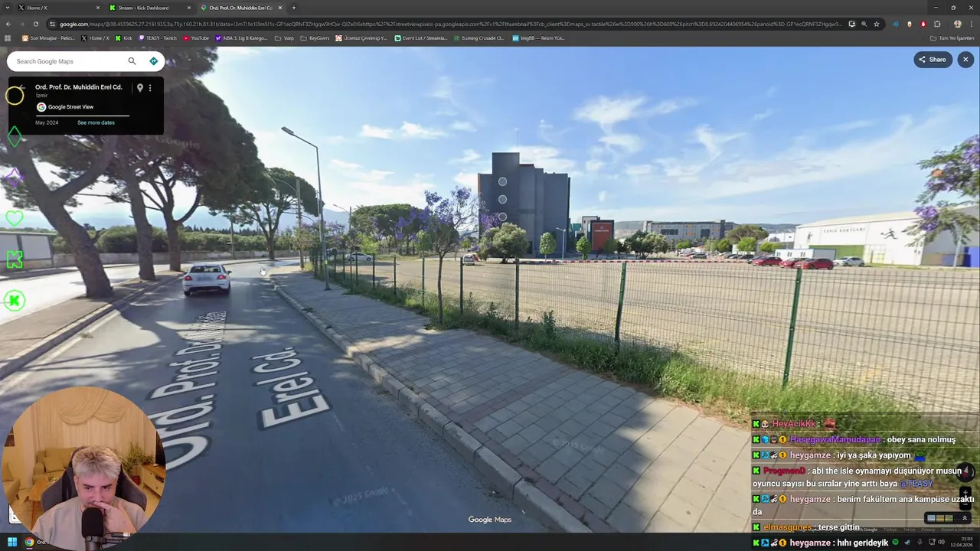Click the 'Privacy' footer link

pyautogui.click(x=928, y=530)
